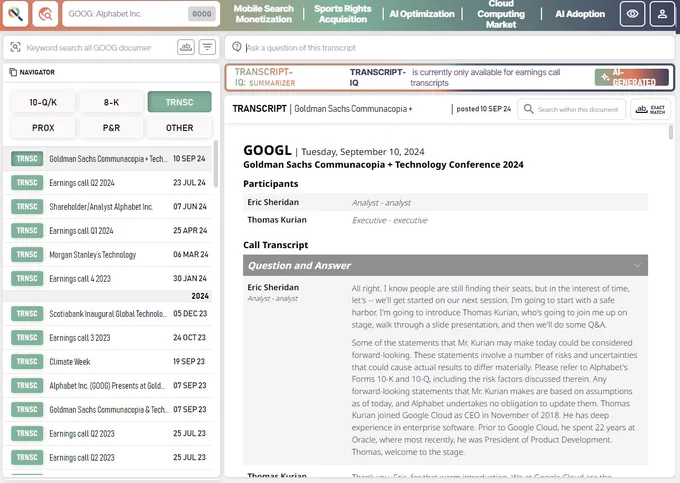The image size is (680, 483).
Task: Select the TRNSC tab
Action: click(x=180, y=102)
